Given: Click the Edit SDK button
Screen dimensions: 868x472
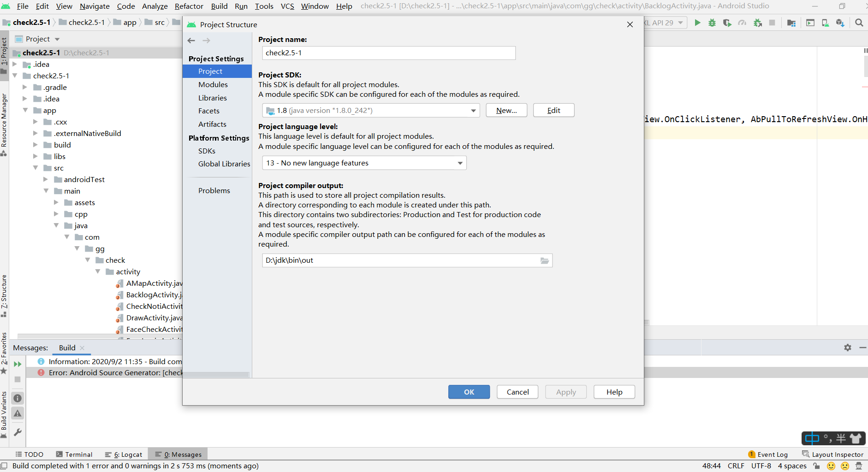Looking at the screenshot, I should (554, 111).
